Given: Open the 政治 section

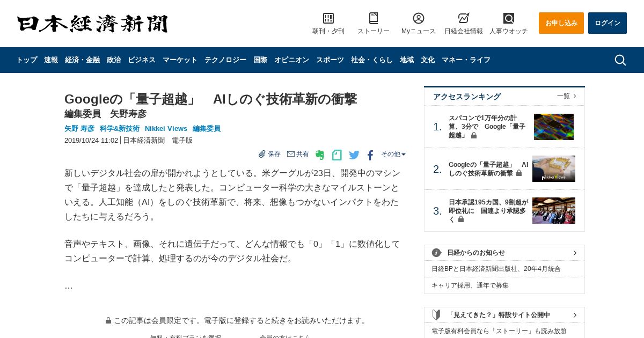Looking at the screenshot, I should pos(114,60).
